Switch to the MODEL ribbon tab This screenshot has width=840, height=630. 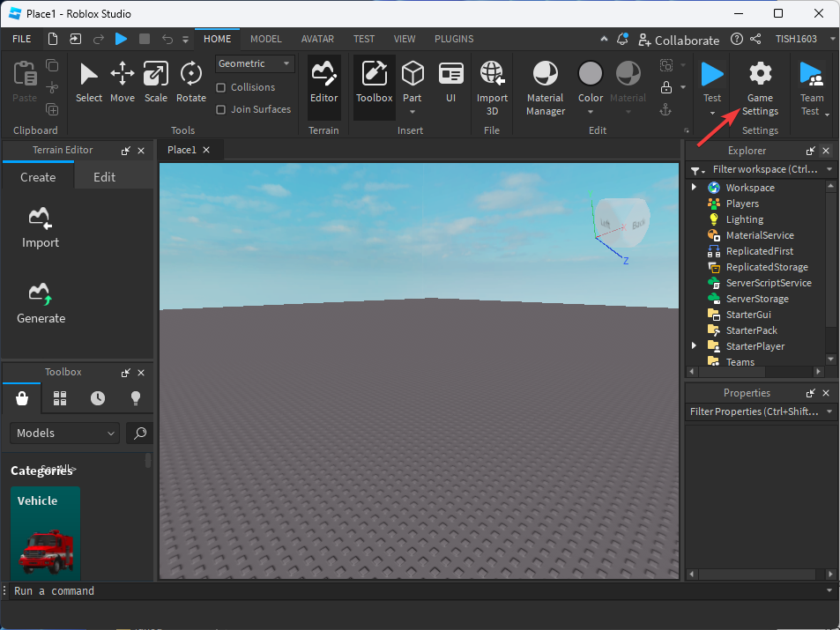coord(266,39)
